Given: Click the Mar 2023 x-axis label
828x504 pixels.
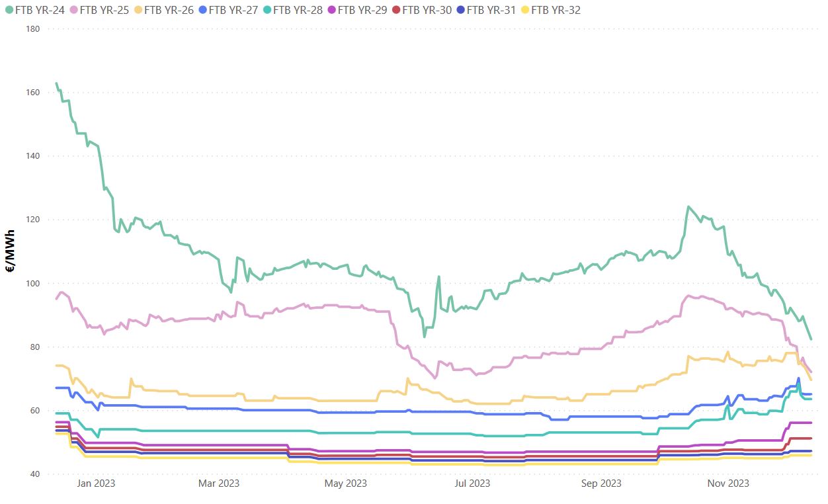Looking at the screenshot, I should click(220, 483).
